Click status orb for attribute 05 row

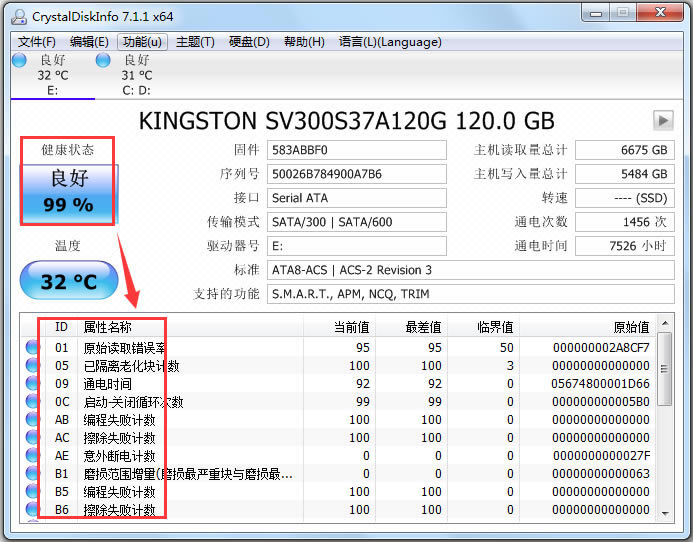(33, 366)
